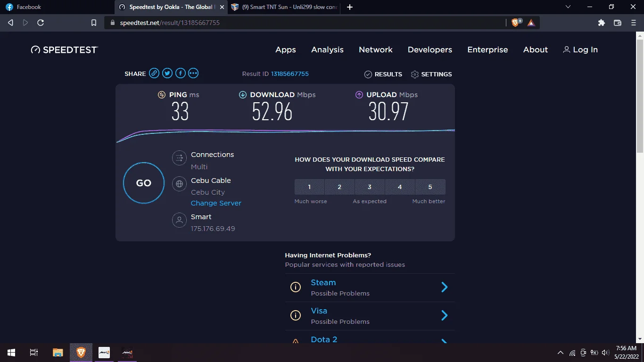
Task: Click the IP address 175.176.69.49
Action: click(x=213, y=229)
